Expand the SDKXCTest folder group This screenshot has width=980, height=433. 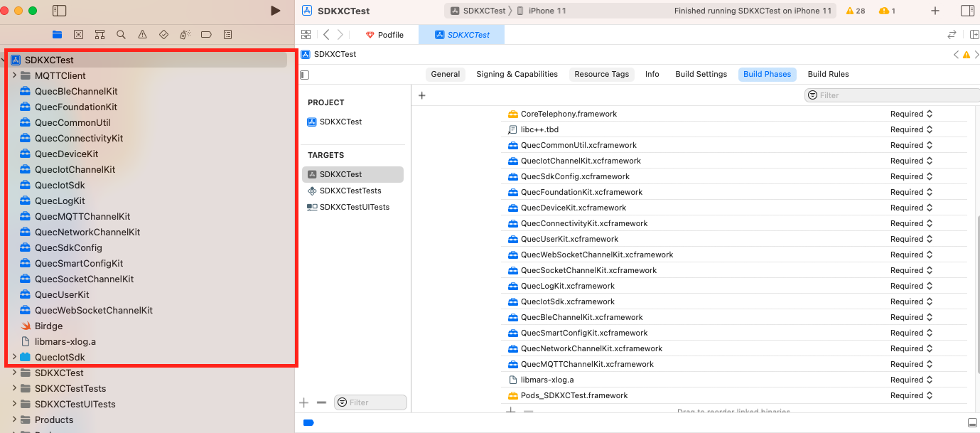click(x=14, y=373)
